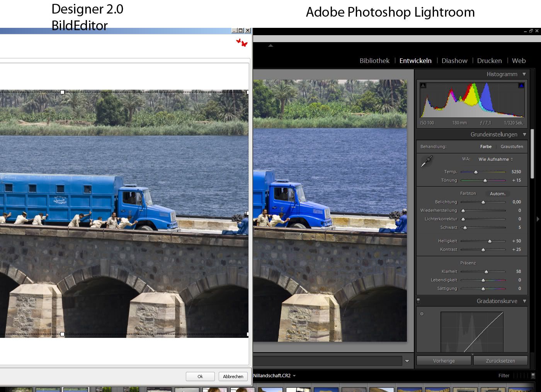This screenshot has height=392, width=541.
Task: Click the top-center crop handle in BildEditor
Action: click(x=62, y=92)
